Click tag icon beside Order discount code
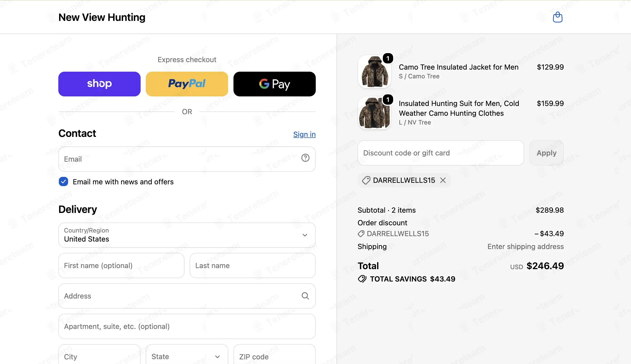Screen dimensions: 631x364 (361, 234)
